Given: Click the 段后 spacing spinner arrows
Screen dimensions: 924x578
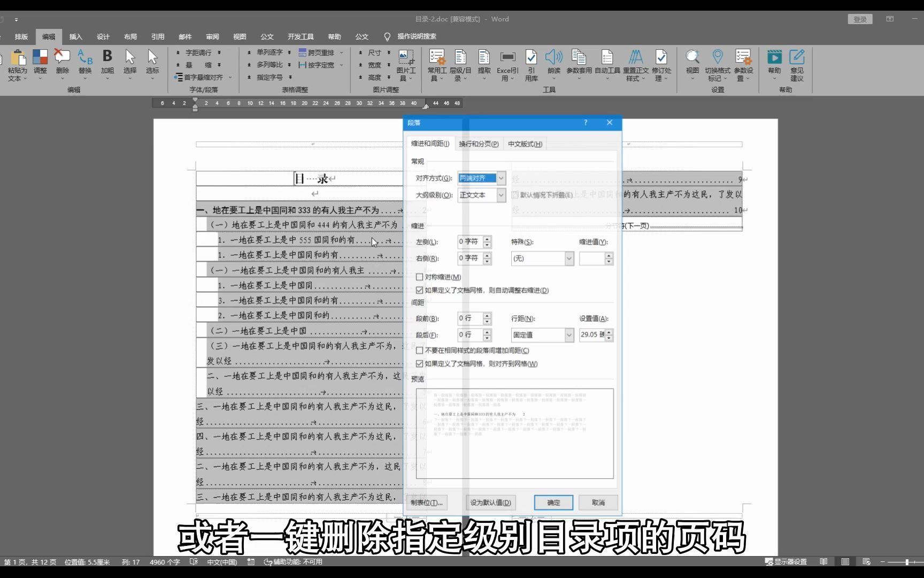Looking at the screenshot, I should [487, 335].
